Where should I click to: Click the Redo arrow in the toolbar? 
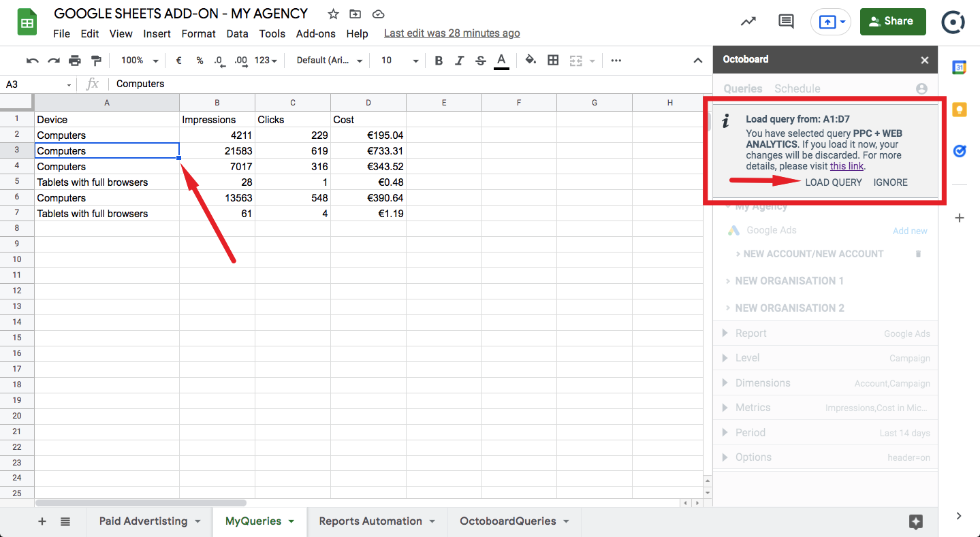[53, 61]
